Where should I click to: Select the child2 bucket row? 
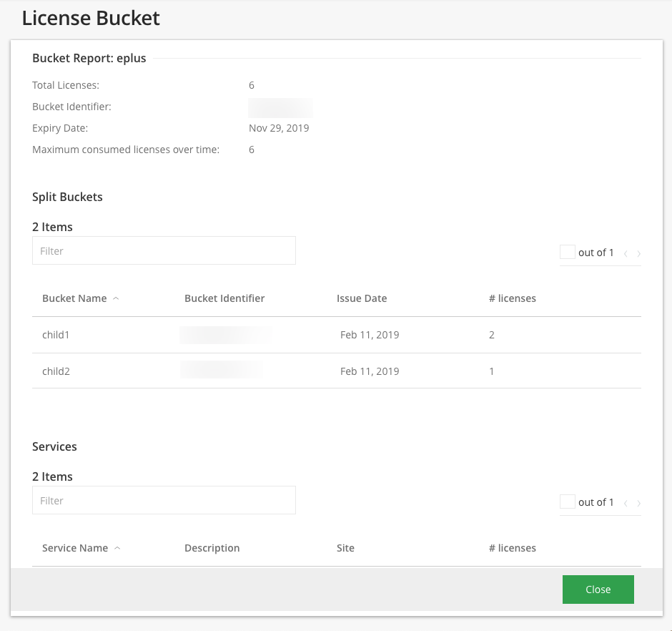click(56, 371)
